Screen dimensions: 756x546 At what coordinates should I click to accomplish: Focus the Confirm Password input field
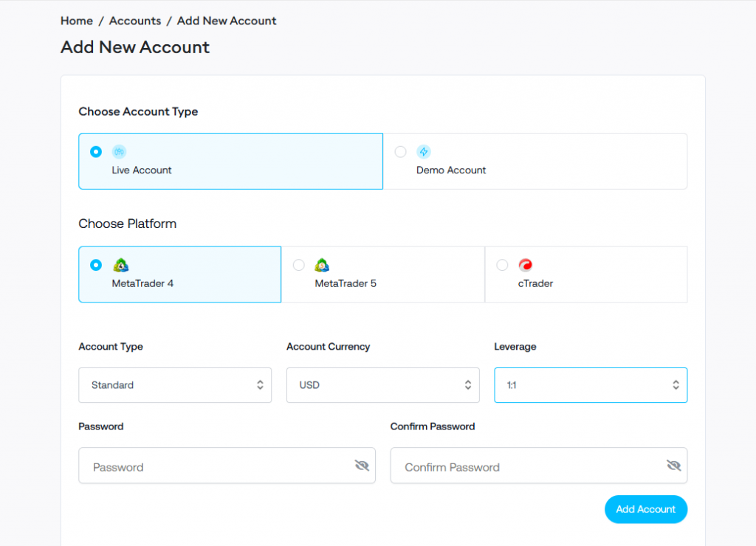[x=538, y=466]
